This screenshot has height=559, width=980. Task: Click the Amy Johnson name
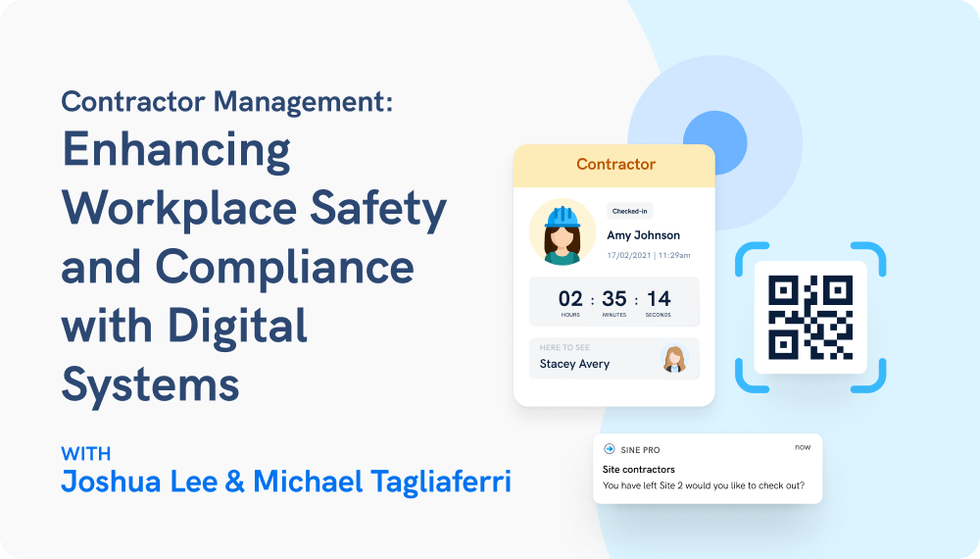[x=643, y=235]
